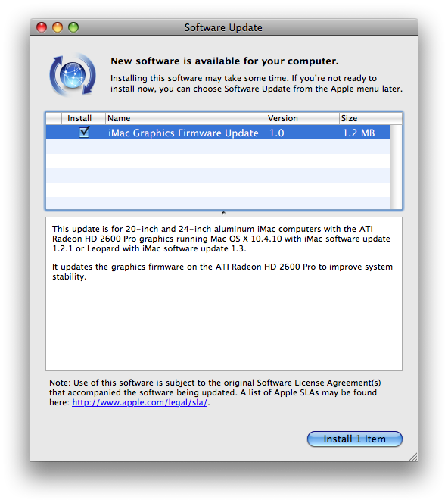Image resolution: width=448 pixels, height=503 pixels.
Task: Close the Software Update window
Action: (42, 27)
